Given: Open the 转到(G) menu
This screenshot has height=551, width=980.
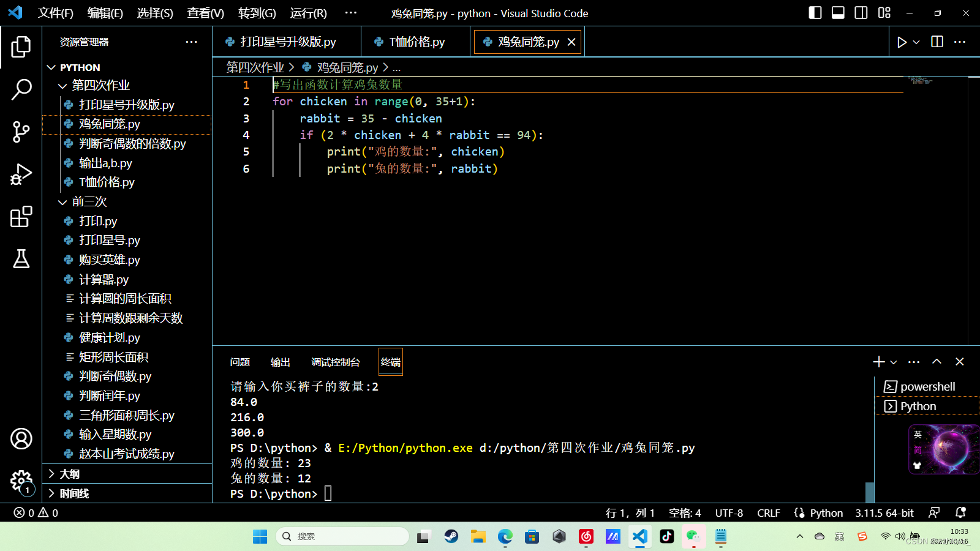Looking at the screenshot, I should 257,13.
